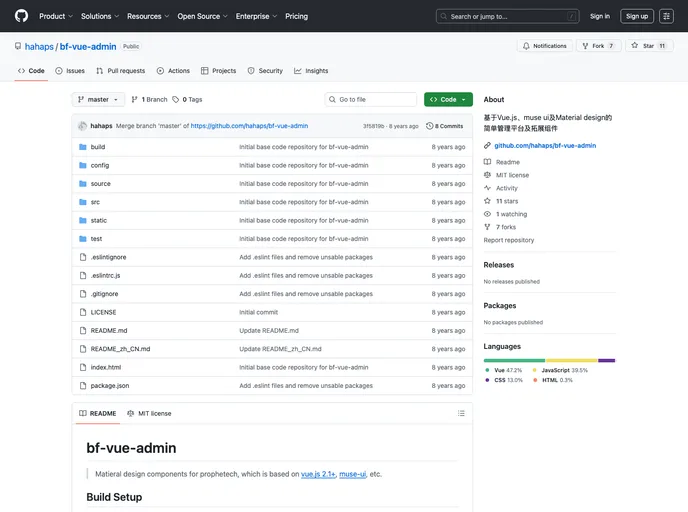The height and width of the screenshot is (512, 688).
Task: Open the README_zh_CN.md file
Action: pos(120,349)
